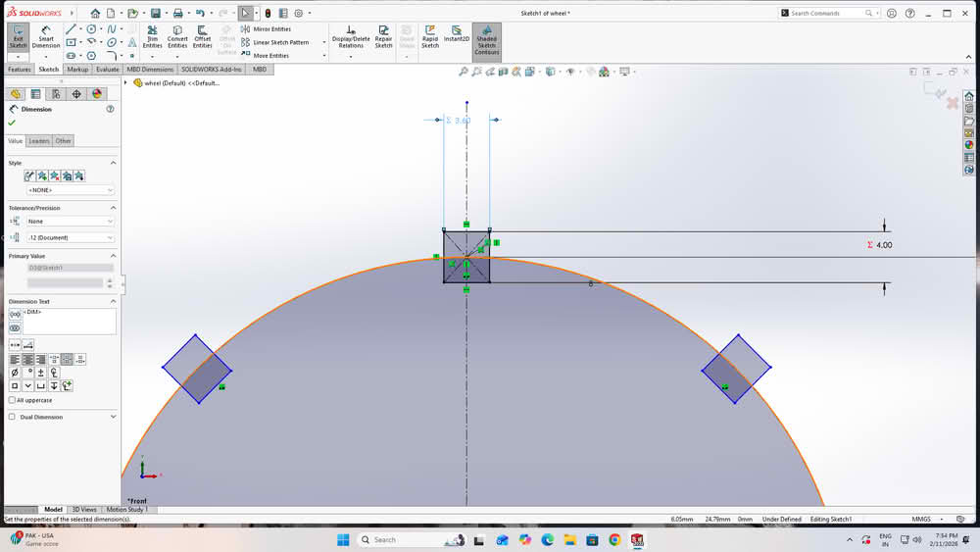This screenshot has height=552, width=980.
Task: Open the ConfigurationManager tab icon
Action: [56, 94]
